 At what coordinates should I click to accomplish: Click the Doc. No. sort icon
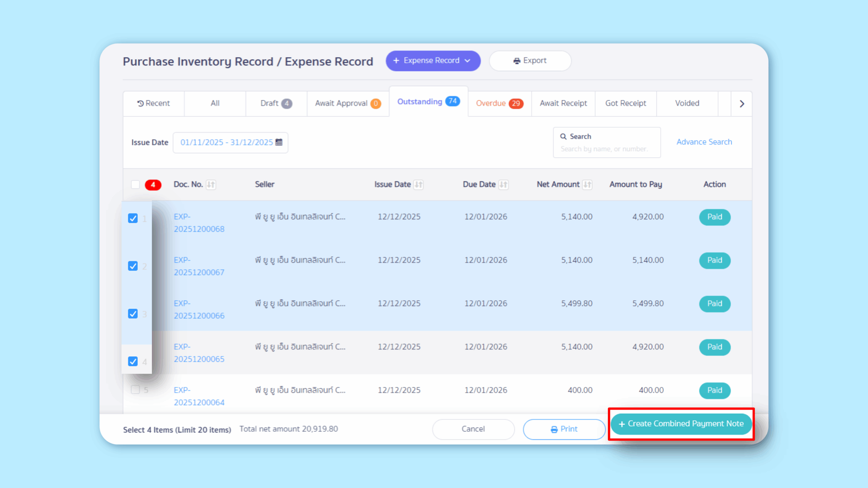pyautogui.click(x=211, y=185)
